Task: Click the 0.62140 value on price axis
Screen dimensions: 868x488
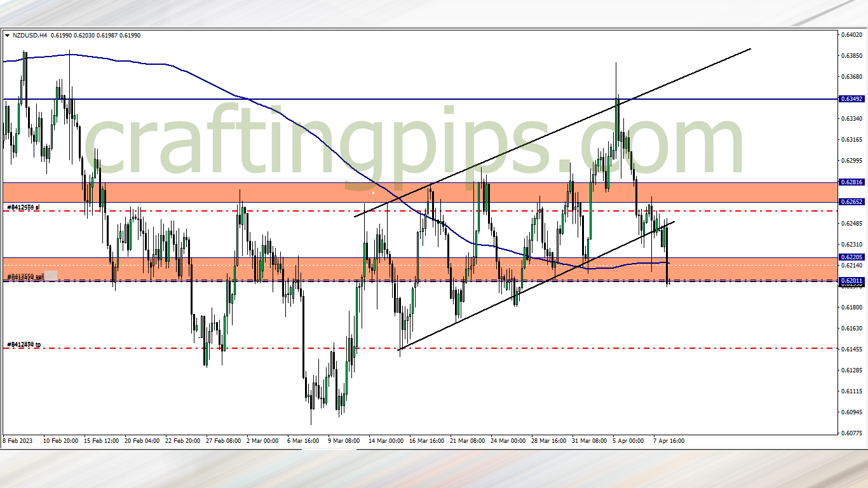Action: (x=851, y=266)
